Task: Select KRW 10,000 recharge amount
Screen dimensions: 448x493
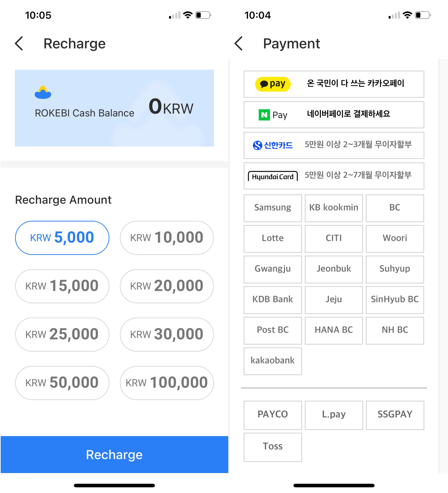Action: click(x=167, y=238)
